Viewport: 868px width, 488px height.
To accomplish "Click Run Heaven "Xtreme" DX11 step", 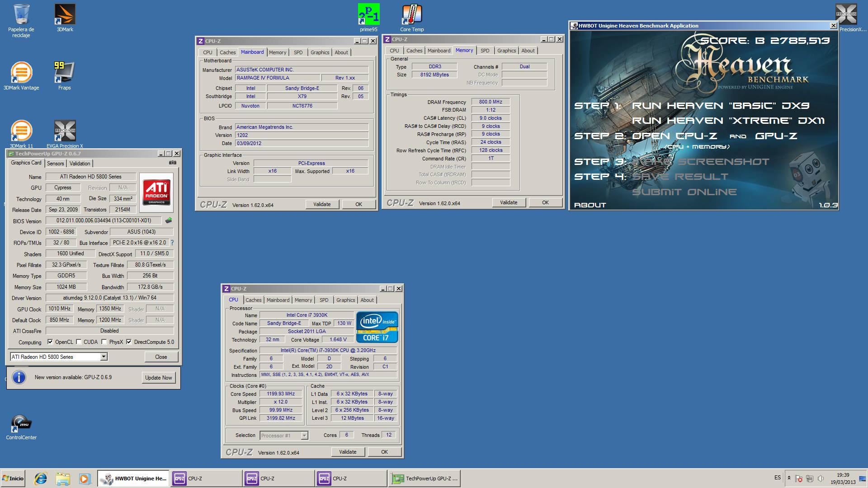I will pos(728,121).
